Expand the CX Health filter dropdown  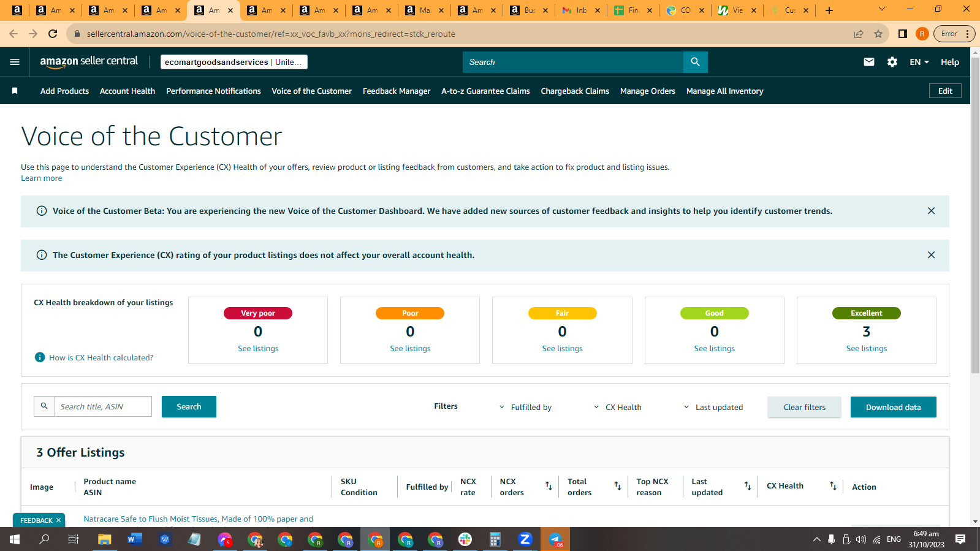point(618,407)
